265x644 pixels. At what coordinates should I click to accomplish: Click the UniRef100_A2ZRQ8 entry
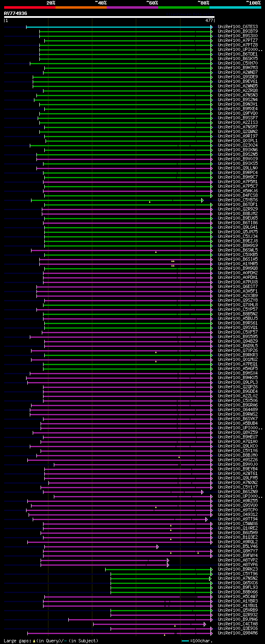point(237,91)
